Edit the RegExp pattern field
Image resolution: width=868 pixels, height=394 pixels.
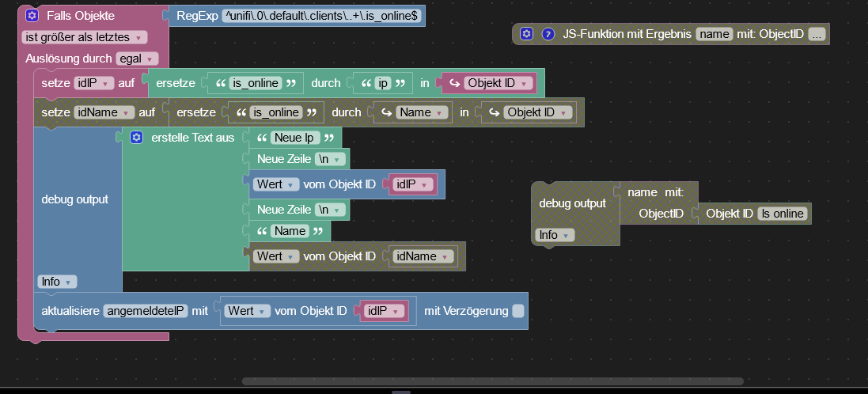(x=321, y=16)
